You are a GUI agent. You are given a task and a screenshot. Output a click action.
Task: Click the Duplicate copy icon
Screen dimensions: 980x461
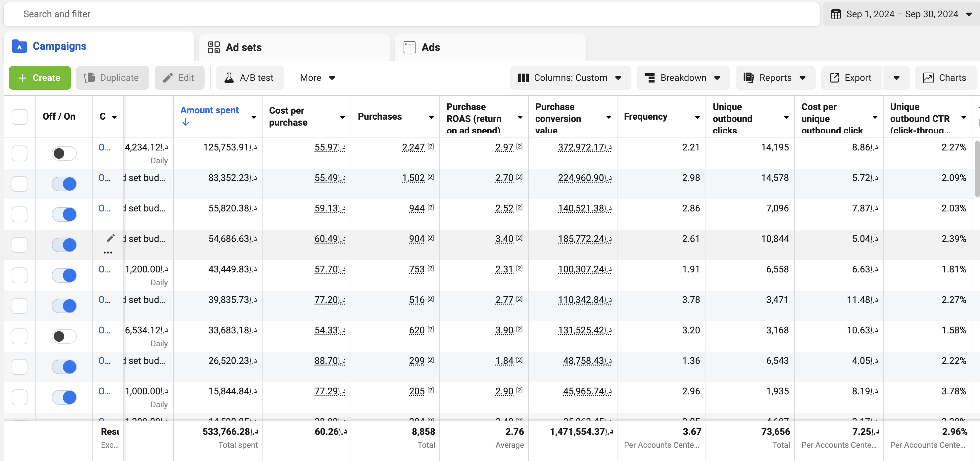click(90, 78)
